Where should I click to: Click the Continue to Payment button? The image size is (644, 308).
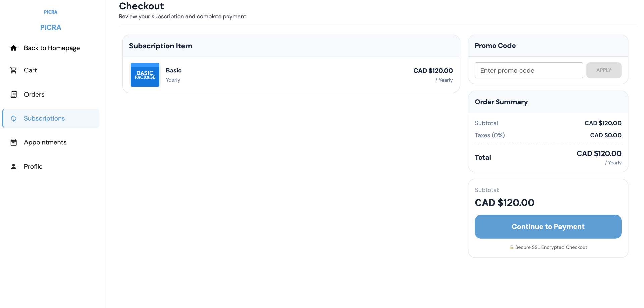(x=548, y=227)
